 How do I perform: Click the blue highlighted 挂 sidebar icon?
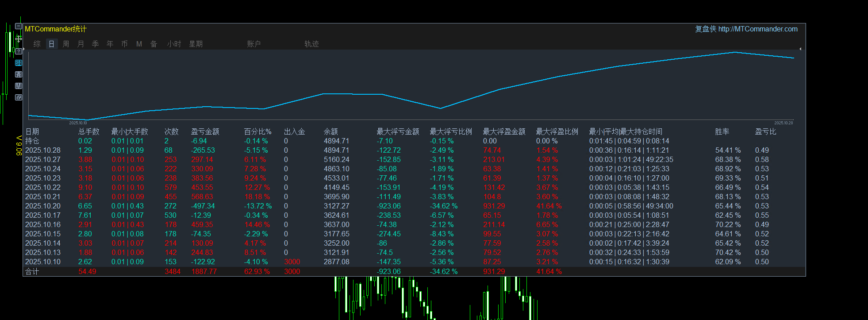click(x=19, y=63)
